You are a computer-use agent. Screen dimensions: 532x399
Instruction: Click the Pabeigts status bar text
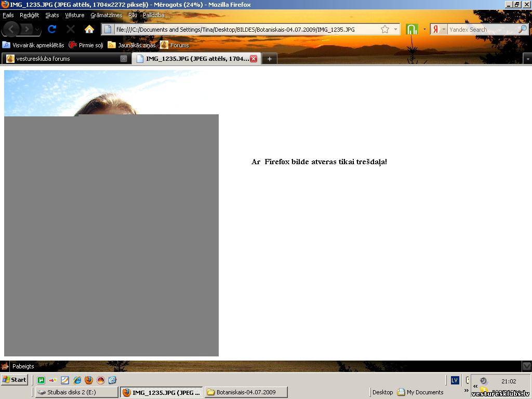click(23, 366)
